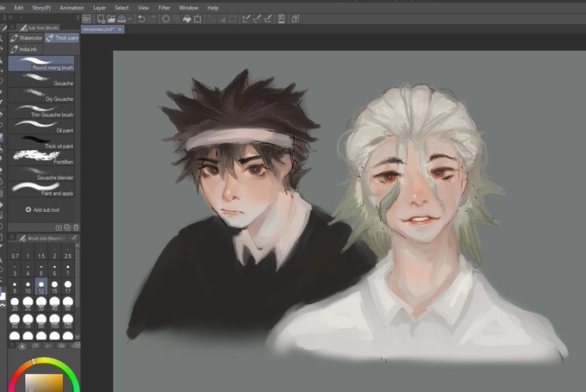Open the Brush size palette menu icon
The image size is (586, 392).
click(12, 238)
